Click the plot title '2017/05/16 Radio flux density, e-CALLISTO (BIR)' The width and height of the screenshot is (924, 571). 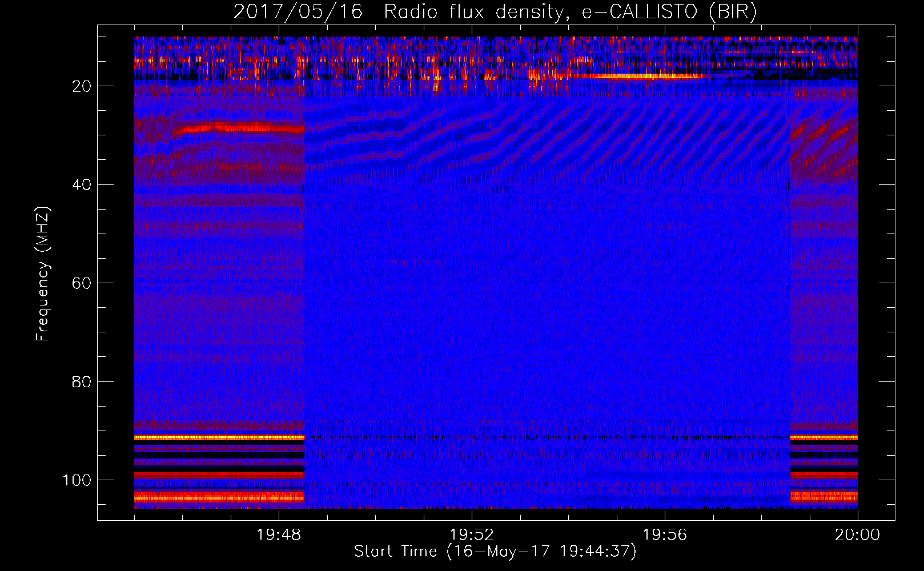pos(495,12)
